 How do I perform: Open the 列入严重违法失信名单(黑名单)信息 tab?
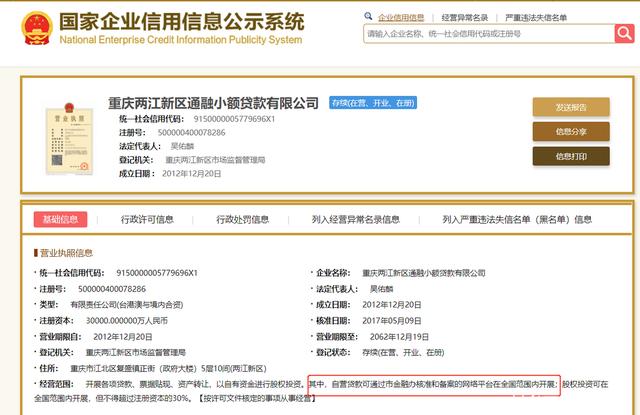(517, 220)
